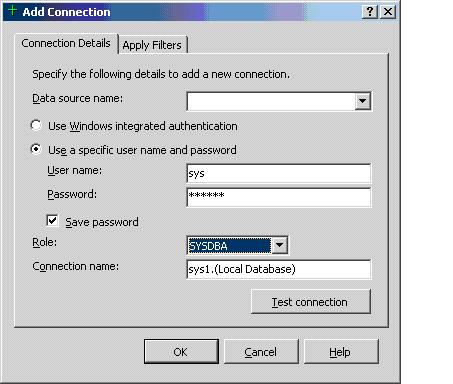453x384 pixels.
Task: Uncheck the Save password checkbox
Action: (53, 220)
